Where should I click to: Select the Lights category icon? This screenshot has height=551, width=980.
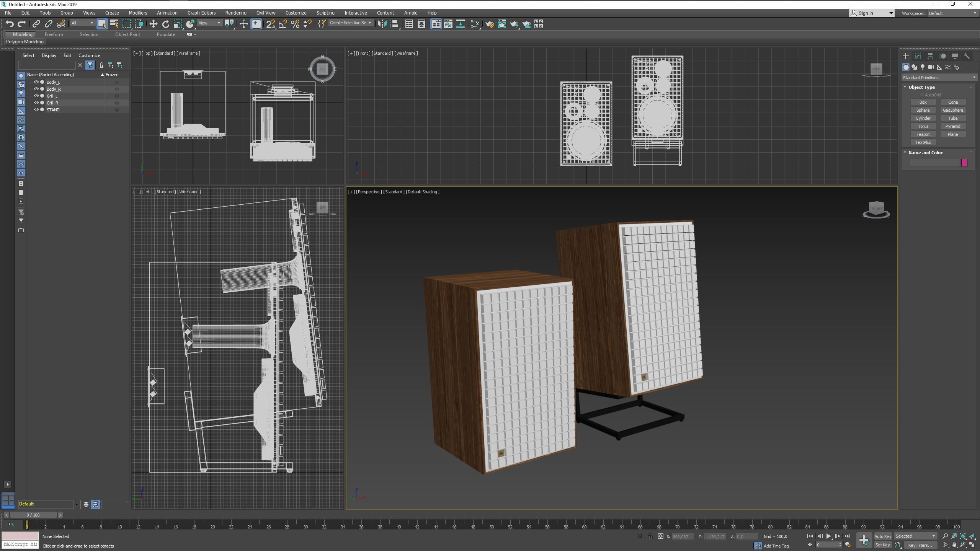click(x=923, y=67)
